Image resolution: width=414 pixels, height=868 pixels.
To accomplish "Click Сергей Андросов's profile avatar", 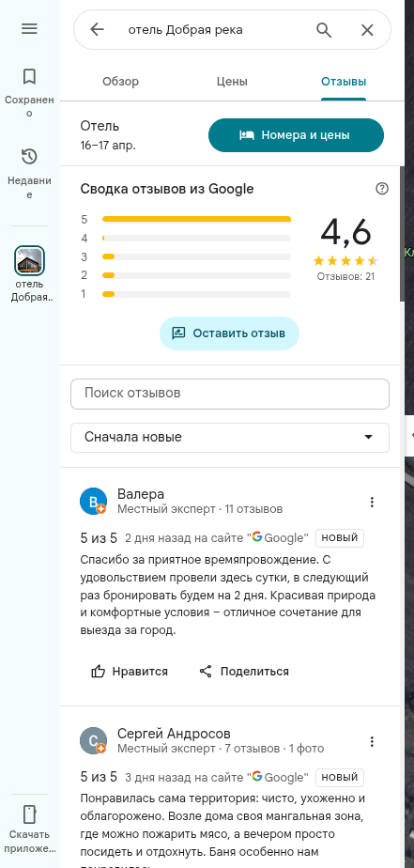I will 93,740.
